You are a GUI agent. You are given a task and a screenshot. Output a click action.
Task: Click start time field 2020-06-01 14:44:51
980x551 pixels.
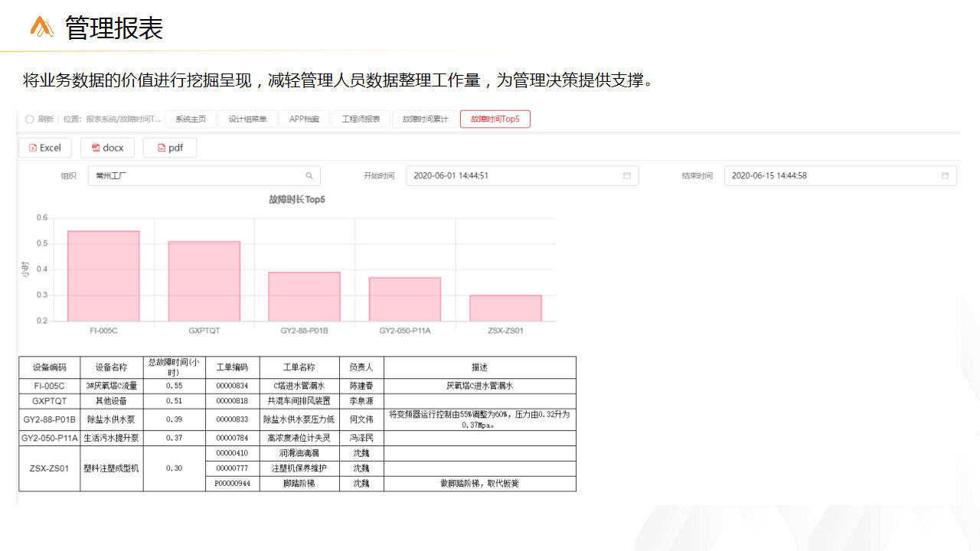pyautogui.click(x=522, y=176)
